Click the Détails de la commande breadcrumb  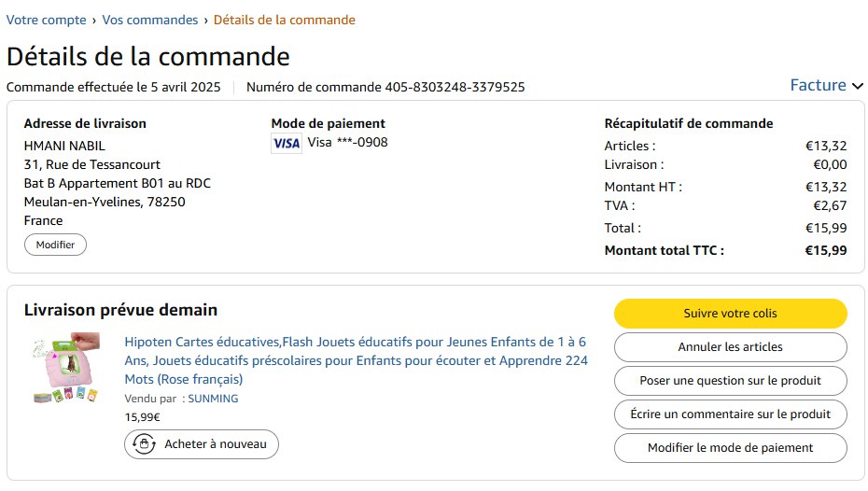tap(284, 20)
